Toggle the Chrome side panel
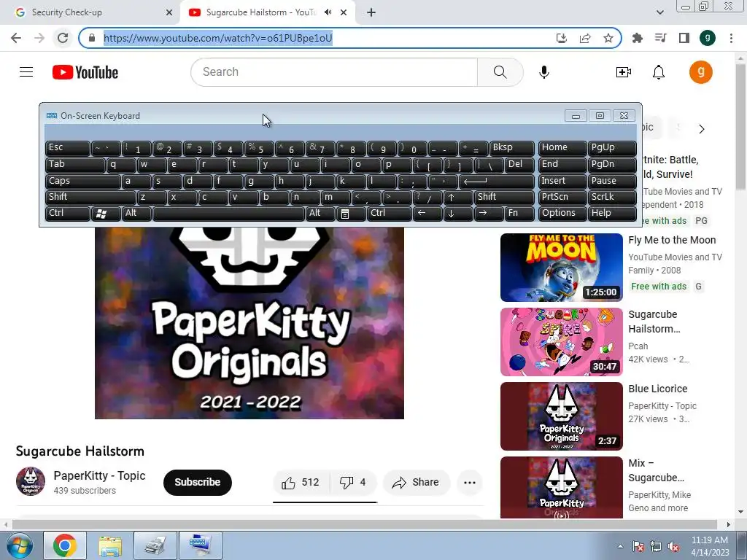 (x=684, y=38)
